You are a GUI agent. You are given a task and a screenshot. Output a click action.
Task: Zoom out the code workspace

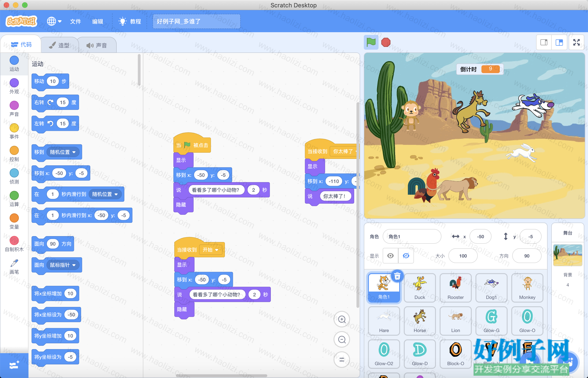[x=342, y=339]
